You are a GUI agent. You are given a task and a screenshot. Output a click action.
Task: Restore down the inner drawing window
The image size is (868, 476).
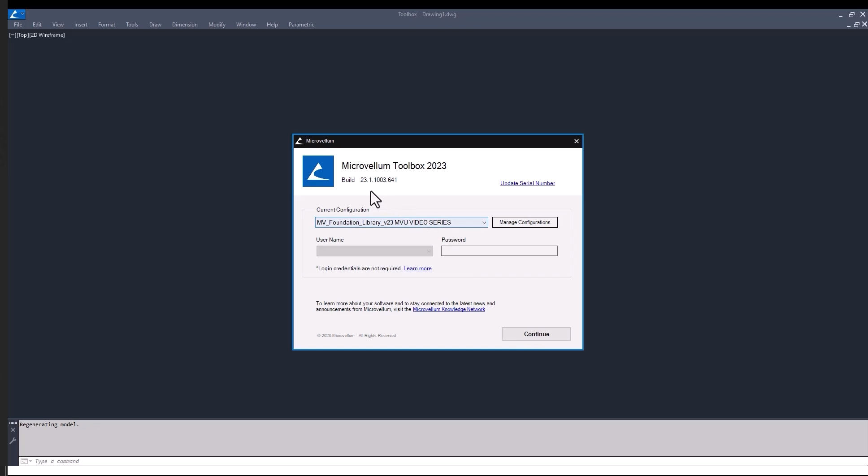[856, 25]
